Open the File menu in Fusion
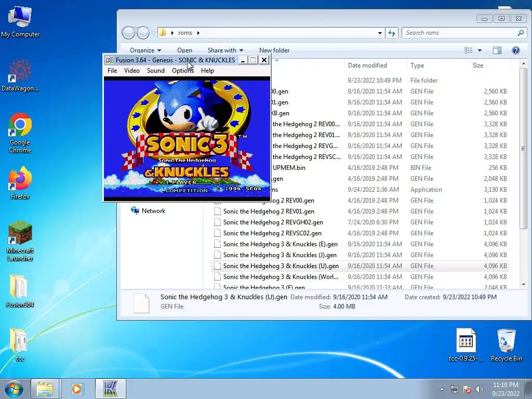This screenshot has height=399, width=532. click(x=112, y=71)
